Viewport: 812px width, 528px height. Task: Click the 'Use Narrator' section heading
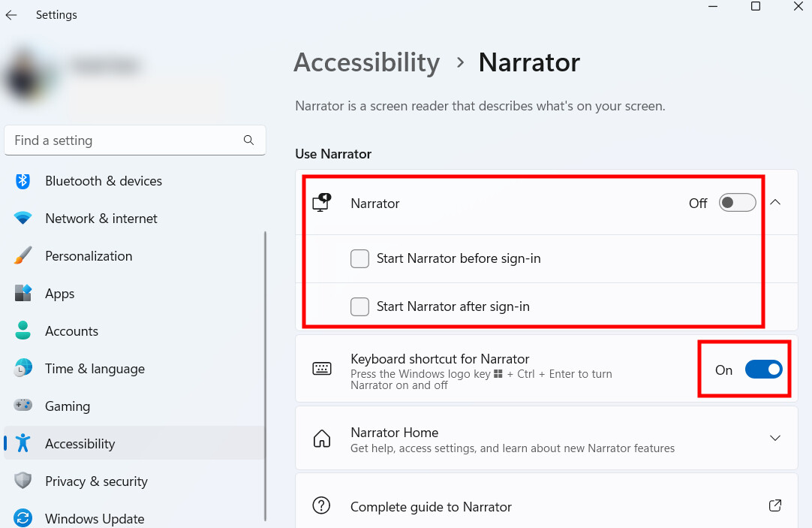[x=333, y=154]
